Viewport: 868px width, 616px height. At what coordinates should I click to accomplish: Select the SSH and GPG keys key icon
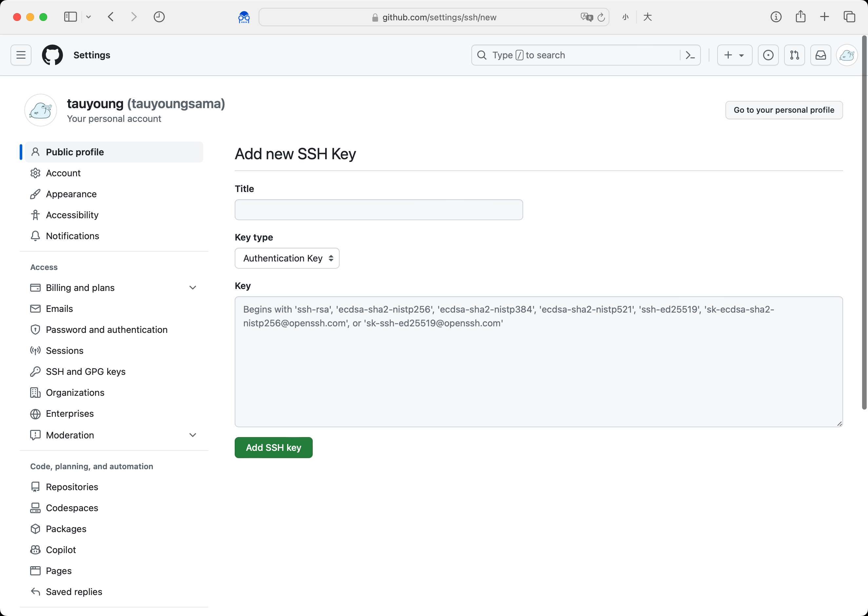click(x=35, y=371)
